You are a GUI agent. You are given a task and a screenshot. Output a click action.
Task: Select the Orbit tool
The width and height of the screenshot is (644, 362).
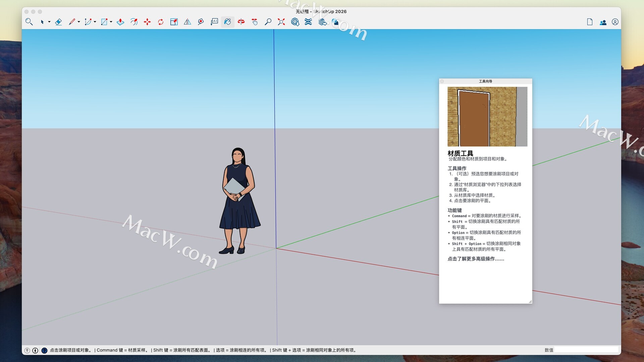tap(241, 22)
